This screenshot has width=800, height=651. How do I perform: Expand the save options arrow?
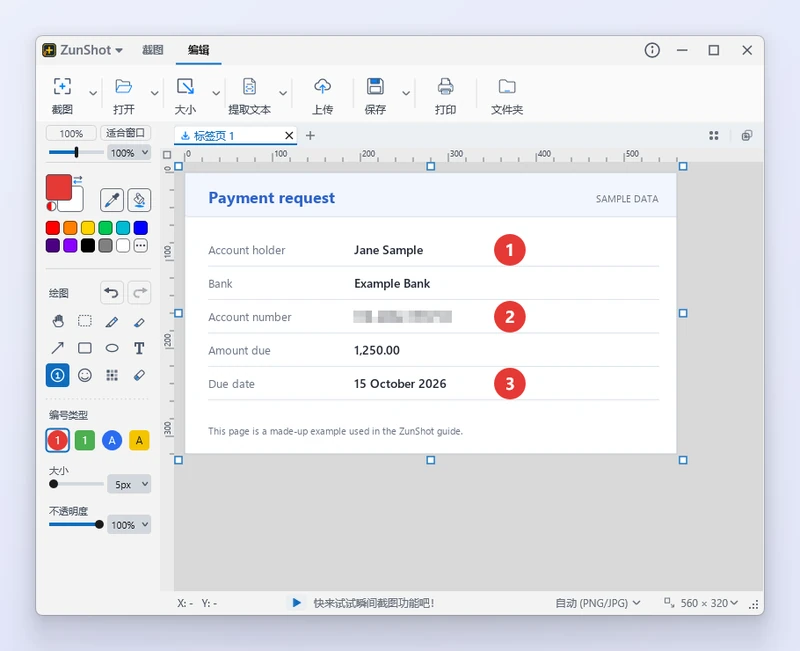(x=406, y=93)
